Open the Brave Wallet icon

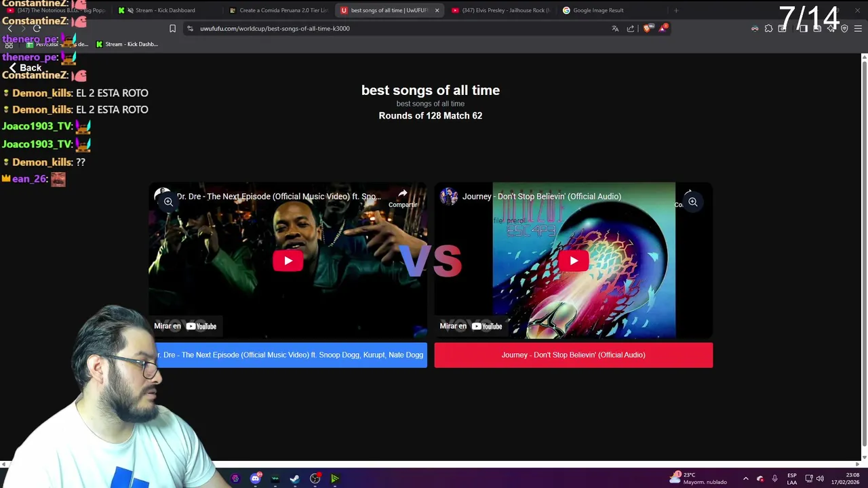(817, 28)
